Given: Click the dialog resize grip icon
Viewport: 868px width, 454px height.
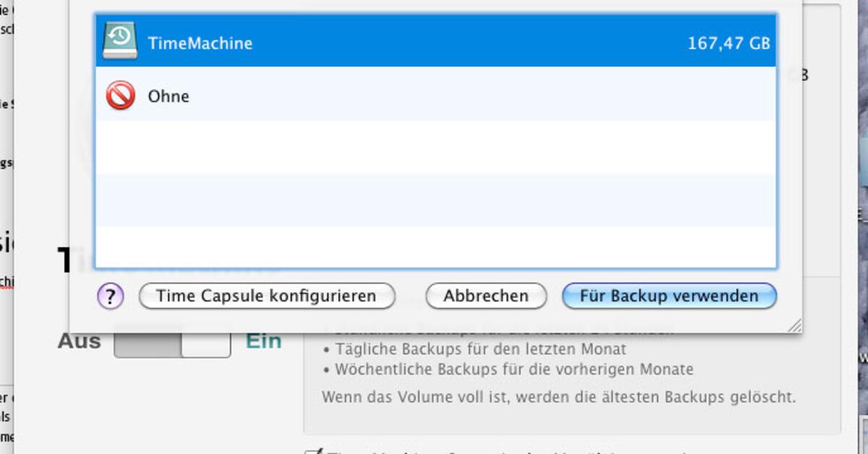Looking at the screenshot, I should [794, 324].
